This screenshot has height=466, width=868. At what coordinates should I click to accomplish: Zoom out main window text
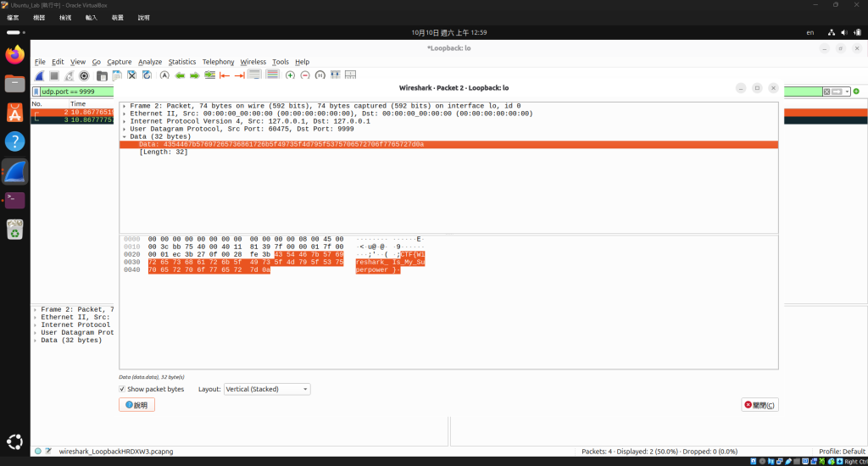pos(305,75)
